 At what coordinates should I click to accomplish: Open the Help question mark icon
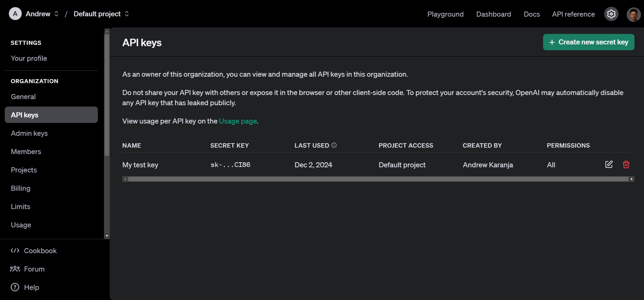click(x=15, y=287)
